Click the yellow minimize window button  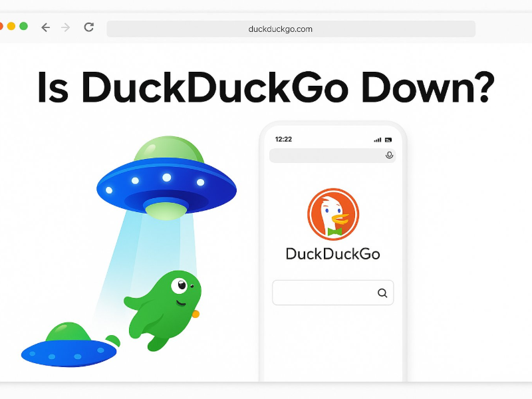pos(11,26)
